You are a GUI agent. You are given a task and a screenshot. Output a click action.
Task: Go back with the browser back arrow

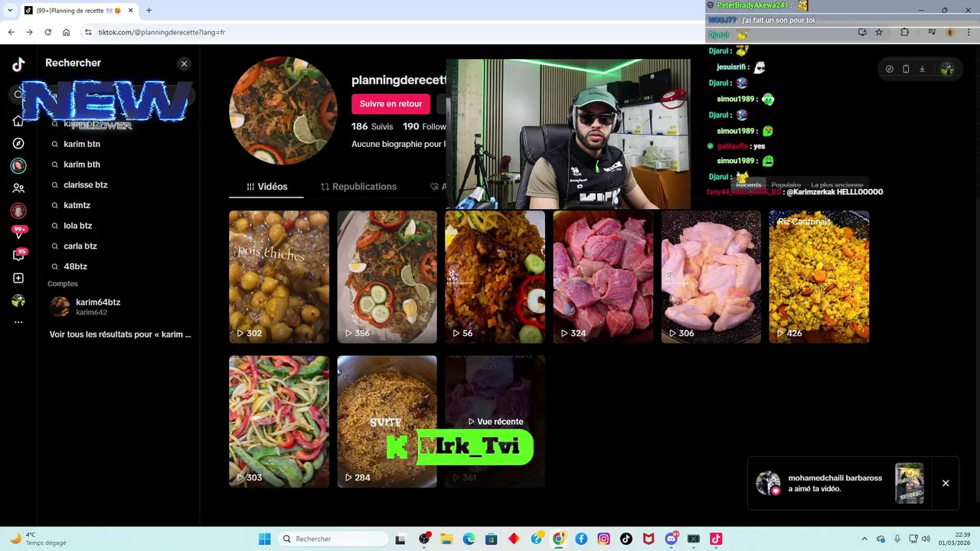coord(11,32)
